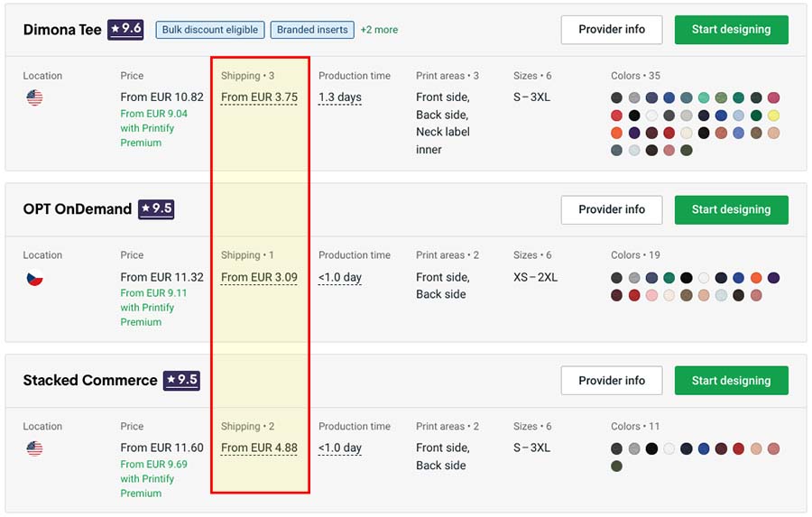812x517 pixels.
Task: Click Neck label inner print area text
Action: pos(443,141)
